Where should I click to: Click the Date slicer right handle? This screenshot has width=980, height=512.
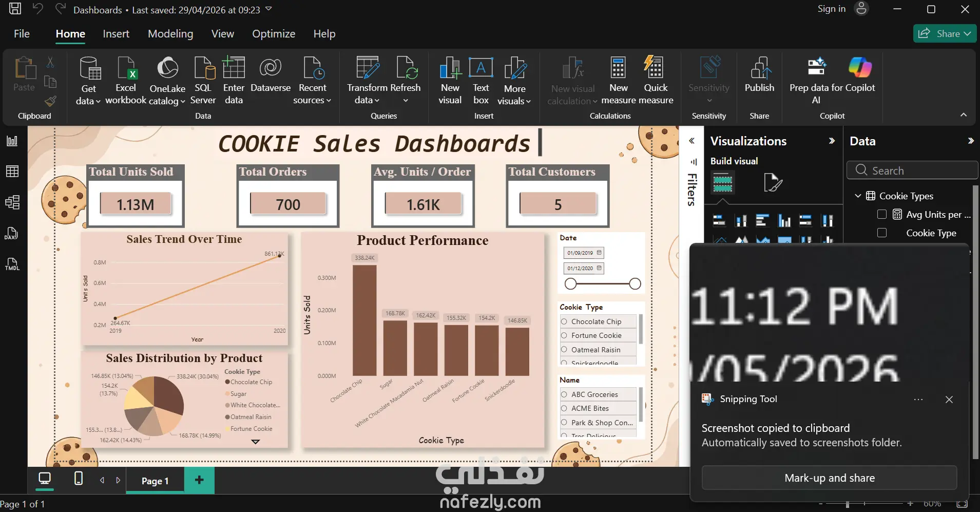tap(635, 283)
